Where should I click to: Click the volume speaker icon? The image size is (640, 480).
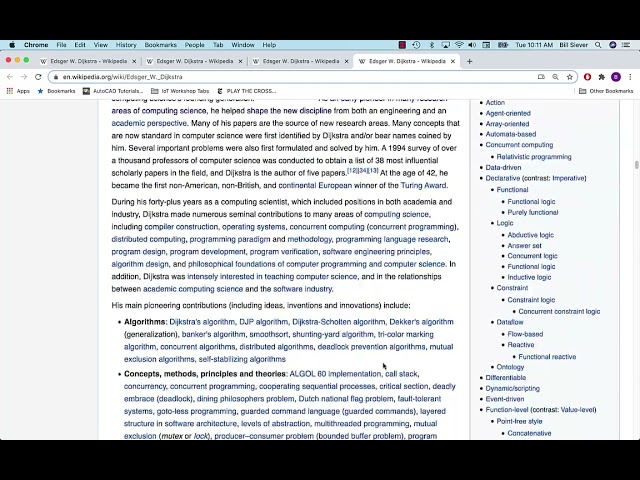472,45
